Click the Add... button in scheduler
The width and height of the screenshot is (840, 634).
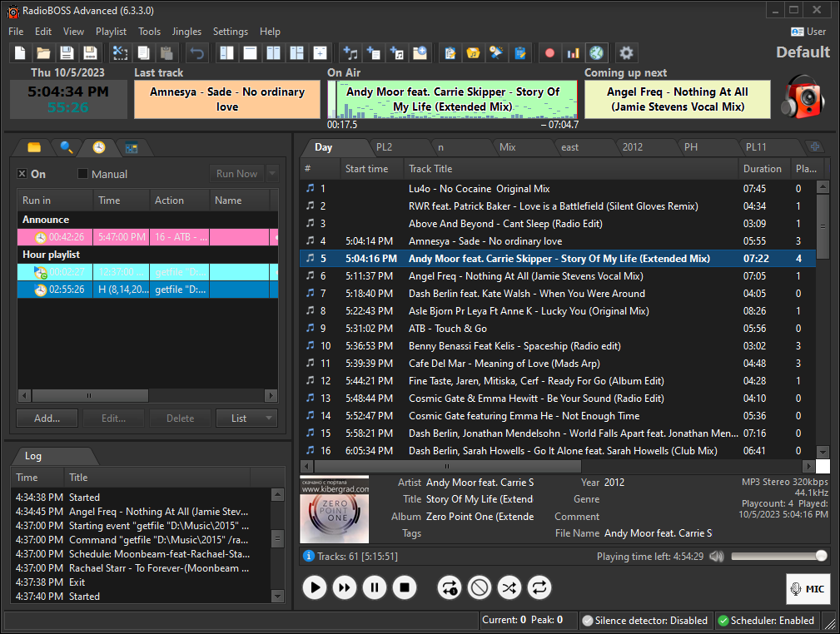coord(47,419)
